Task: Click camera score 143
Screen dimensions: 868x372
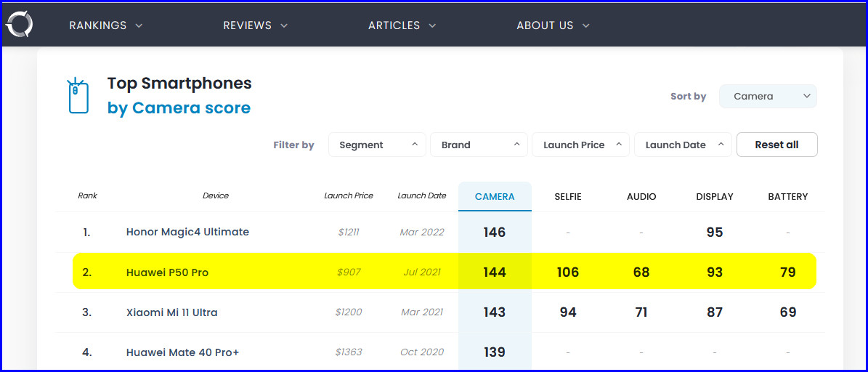Action: click(495, 312)
